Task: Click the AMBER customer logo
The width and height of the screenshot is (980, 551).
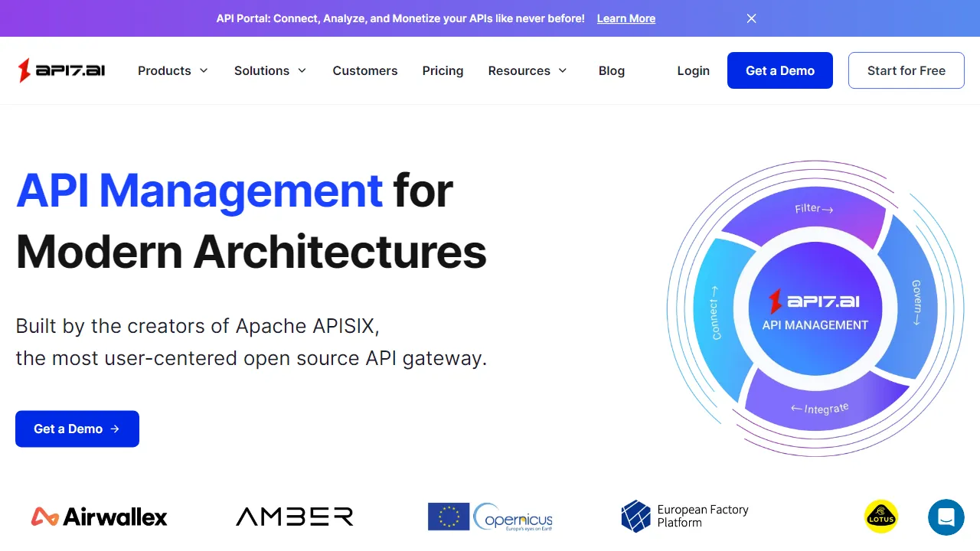Action: 295,517
